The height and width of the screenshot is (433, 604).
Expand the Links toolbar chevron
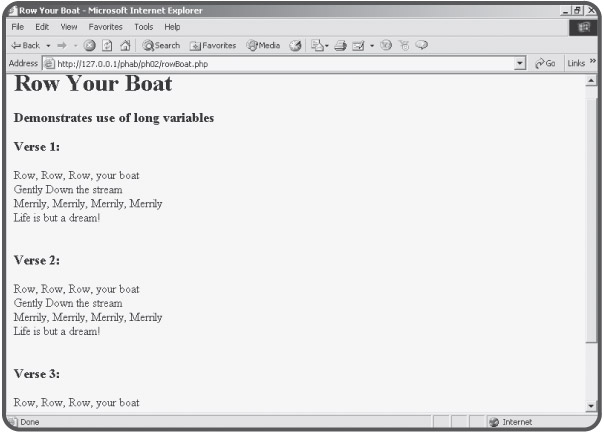coord(592,63)
